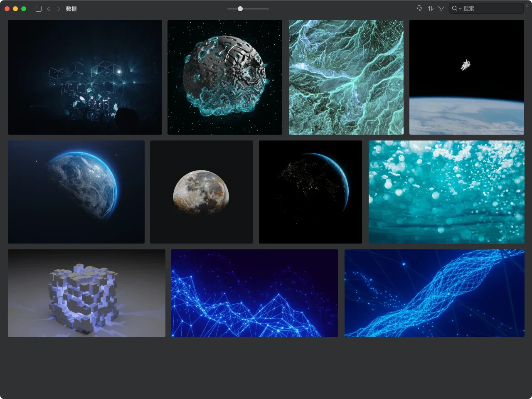532x399 pixels.
Task: Go forward with the right chevron
Action: 58,9
